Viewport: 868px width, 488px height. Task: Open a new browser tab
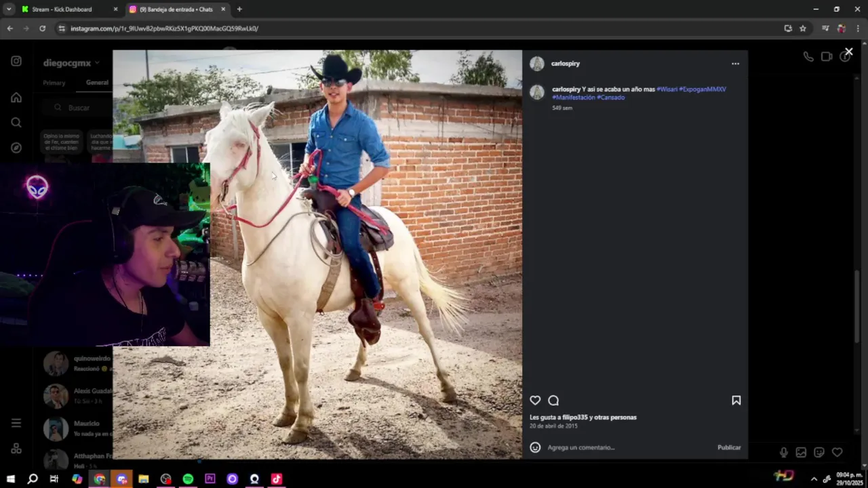click(239, 9)
